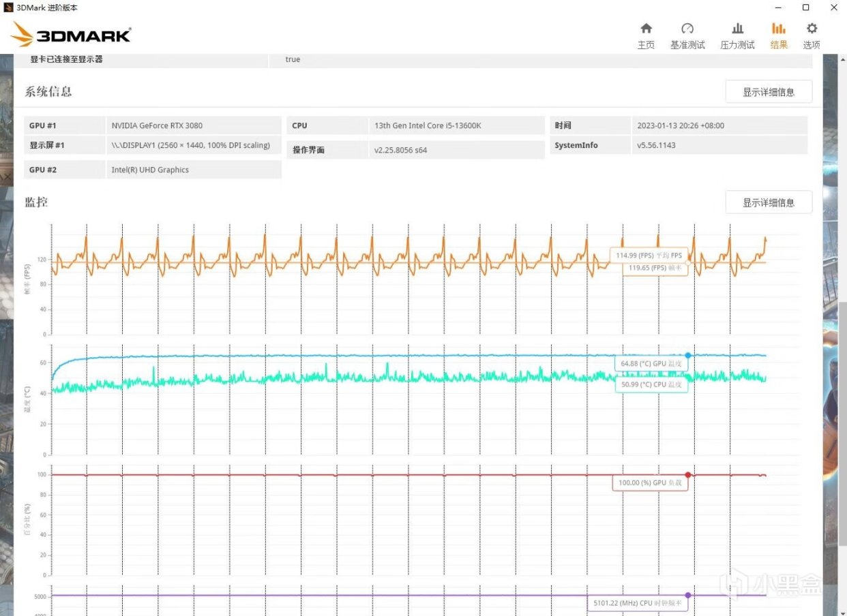Click the GPU #1 label cell
Screen dimensions: 847x616
(x=65, y=125)
